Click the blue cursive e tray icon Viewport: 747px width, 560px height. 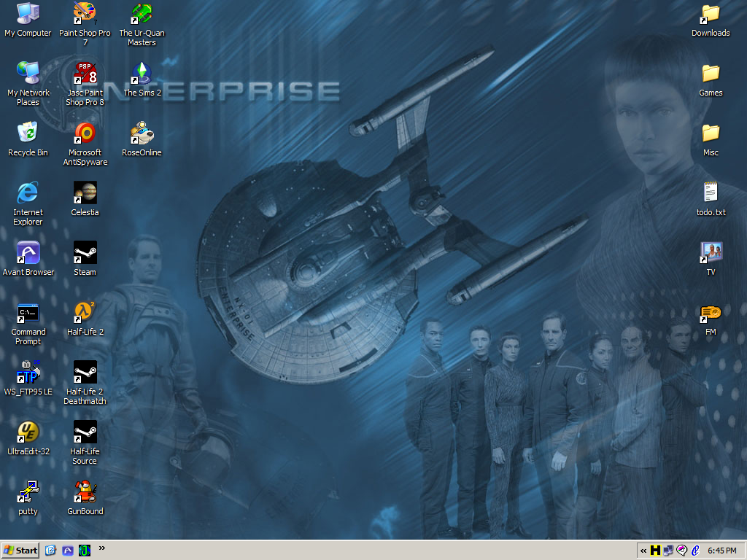695,551
